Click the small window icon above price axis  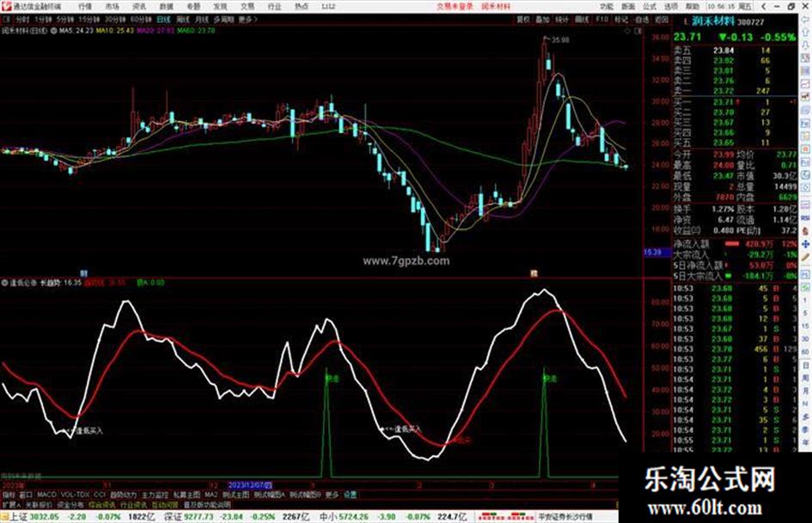(x=638, y=31)
